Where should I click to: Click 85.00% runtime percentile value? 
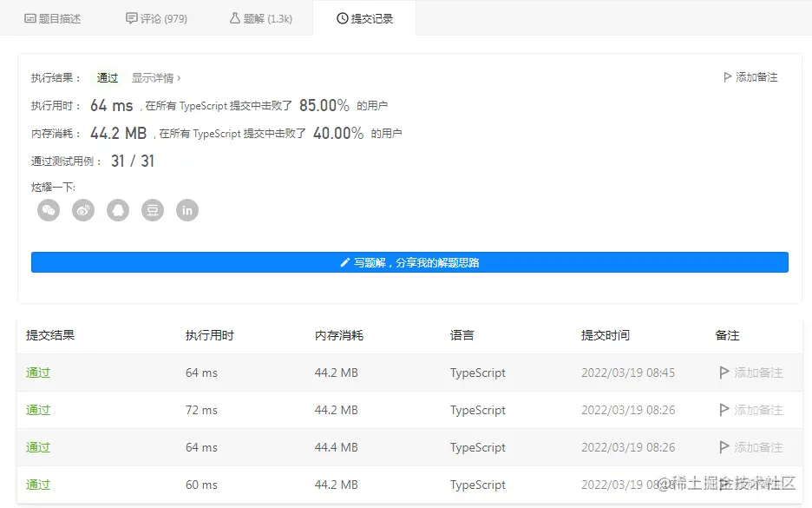pos(324,105)
